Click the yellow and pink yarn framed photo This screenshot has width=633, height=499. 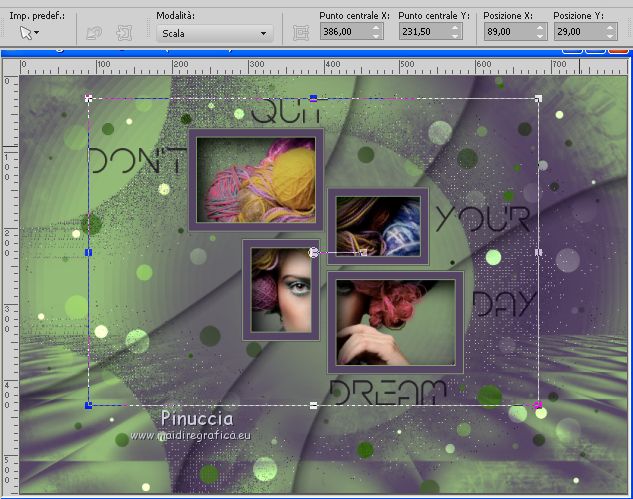tap(256, 180)
